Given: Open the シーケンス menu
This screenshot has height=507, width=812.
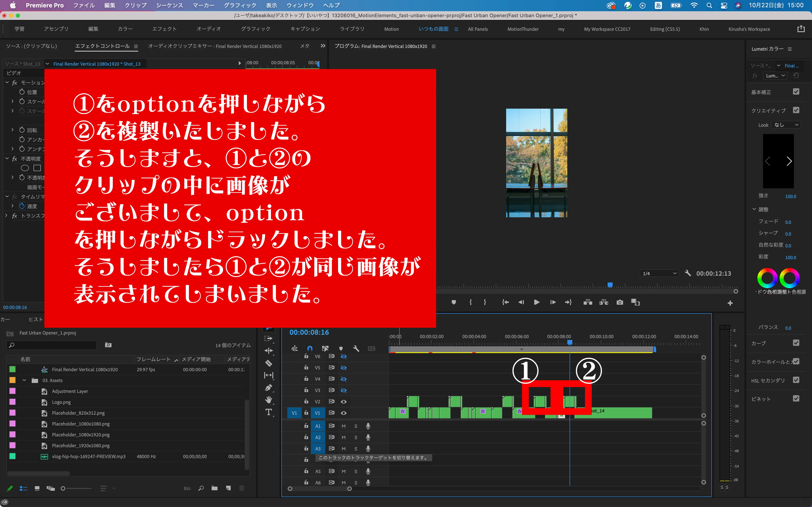Looking at the screenshot, I should (x=169, y=5).
